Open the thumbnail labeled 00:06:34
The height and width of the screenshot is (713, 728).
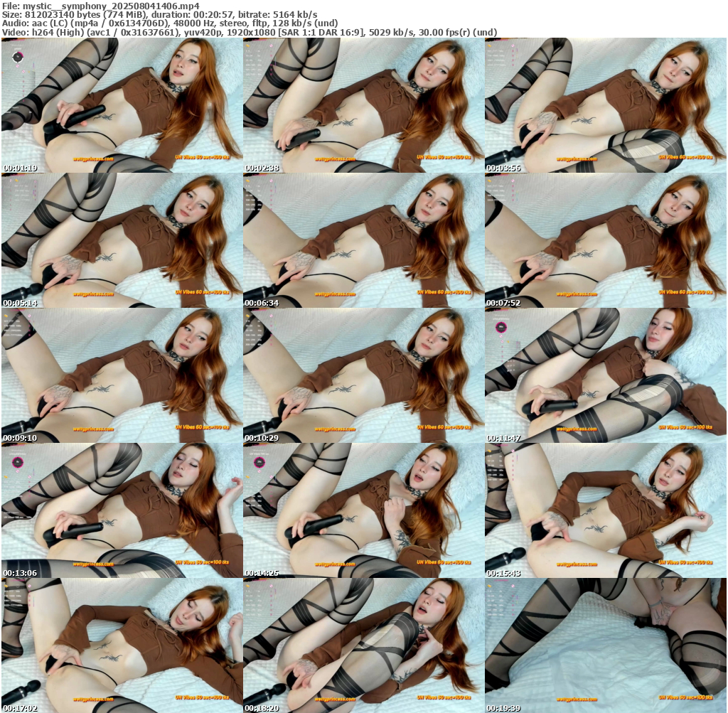click(x=363, y=240)
